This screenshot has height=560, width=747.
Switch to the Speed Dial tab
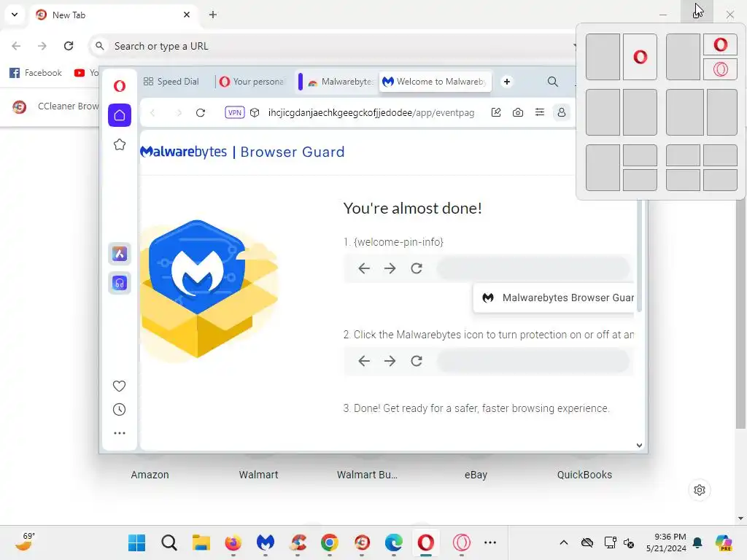[171, 82]
